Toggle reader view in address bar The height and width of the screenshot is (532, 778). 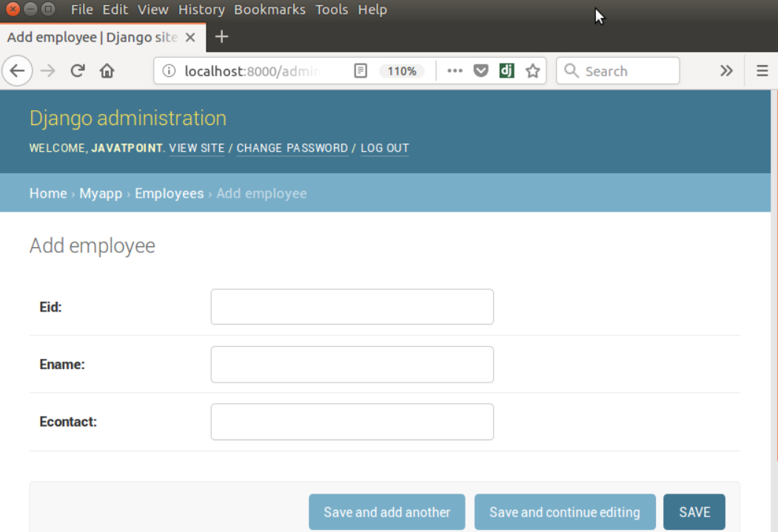[x=361, y=71]
